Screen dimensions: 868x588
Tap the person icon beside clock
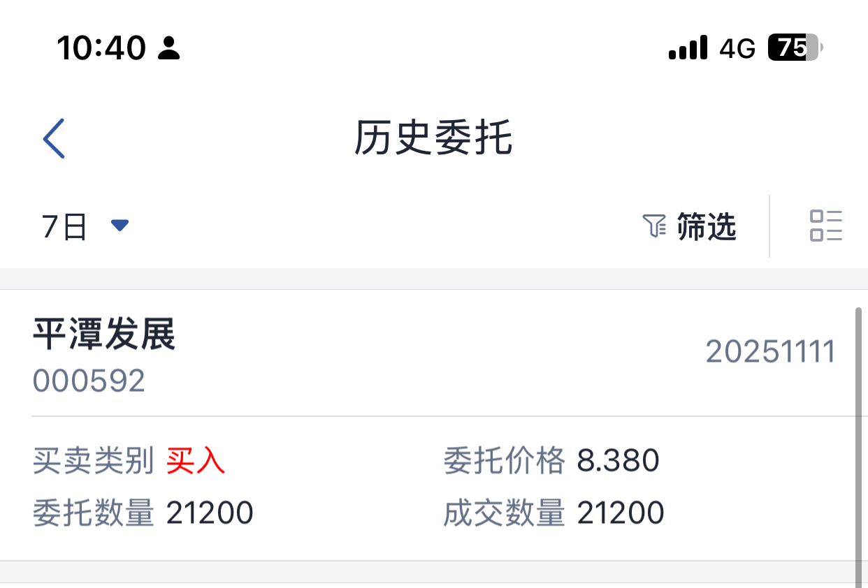point(168,48)
